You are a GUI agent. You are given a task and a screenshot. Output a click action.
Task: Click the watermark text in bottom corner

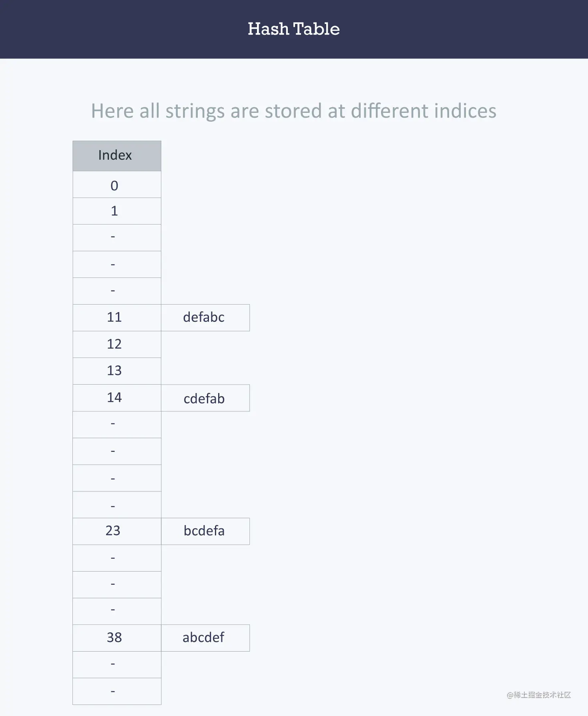tap(539, 695)
